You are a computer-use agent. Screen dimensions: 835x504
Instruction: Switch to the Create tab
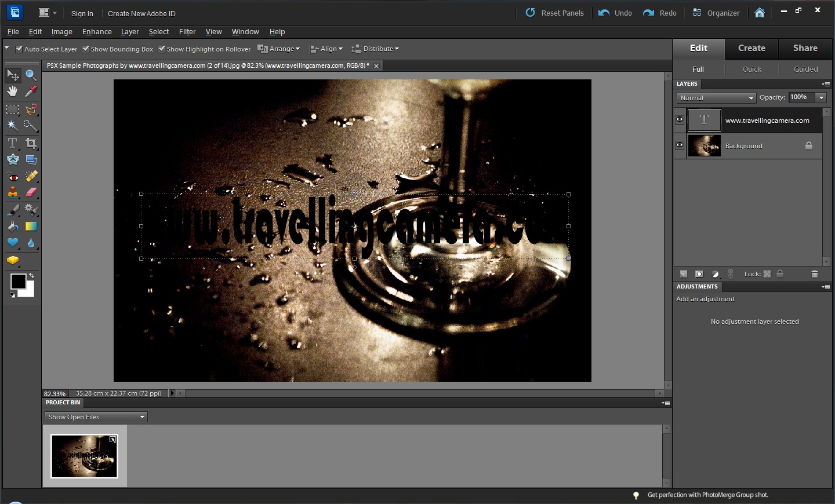click(751, 49)
